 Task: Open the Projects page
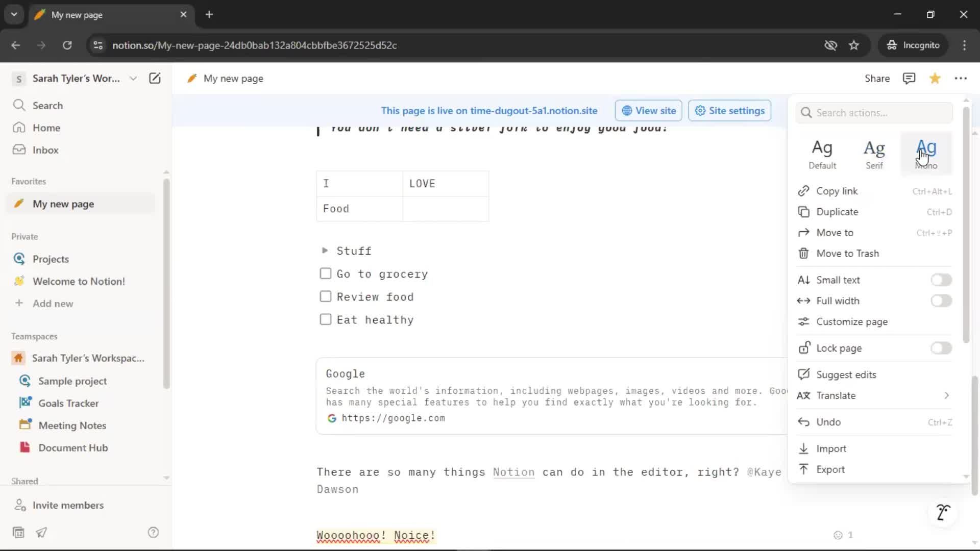pyautogui.click(x=51, y=259)
